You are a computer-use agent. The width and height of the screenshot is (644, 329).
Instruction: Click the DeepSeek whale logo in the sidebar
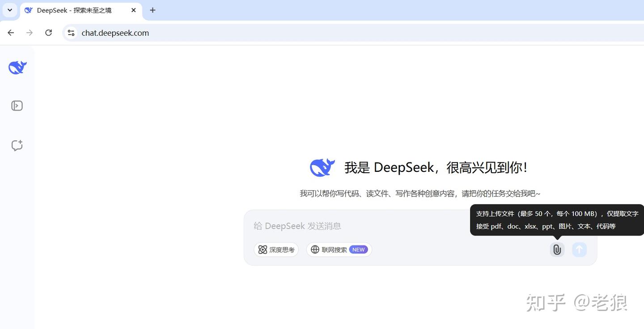click(x=17, y=67)
